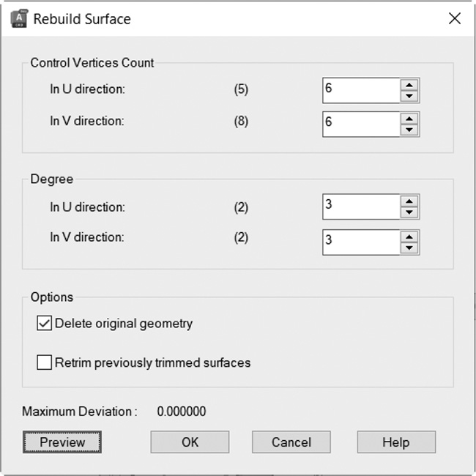Screen dimensions: 476x476
Task: Increase degree in U direction
Action: click(x=409, y=201)
